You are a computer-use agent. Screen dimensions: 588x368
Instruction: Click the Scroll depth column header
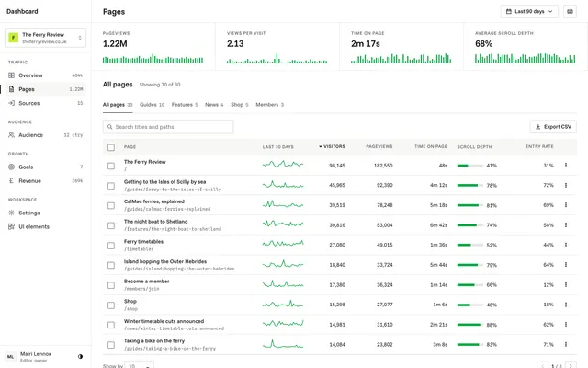474,147
